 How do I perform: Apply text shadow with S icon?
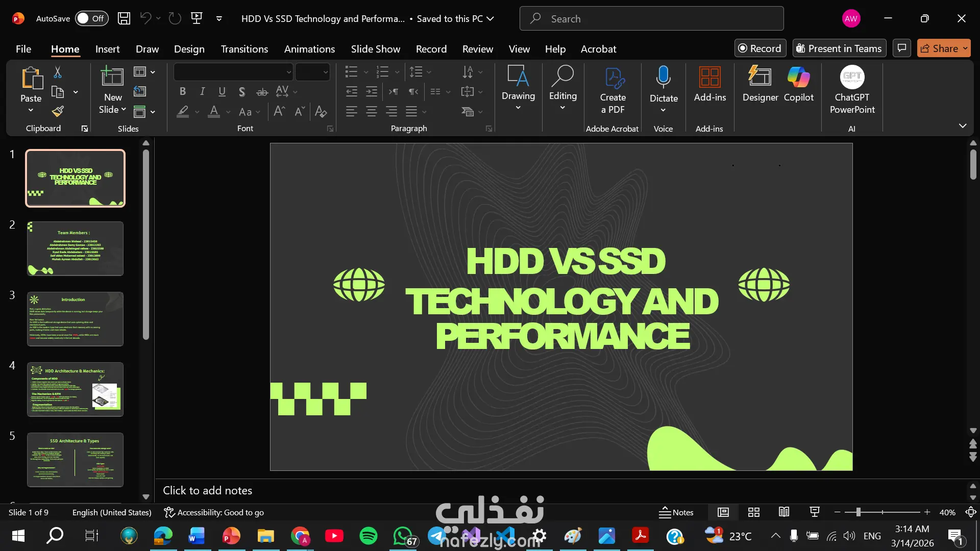(242, 92)
